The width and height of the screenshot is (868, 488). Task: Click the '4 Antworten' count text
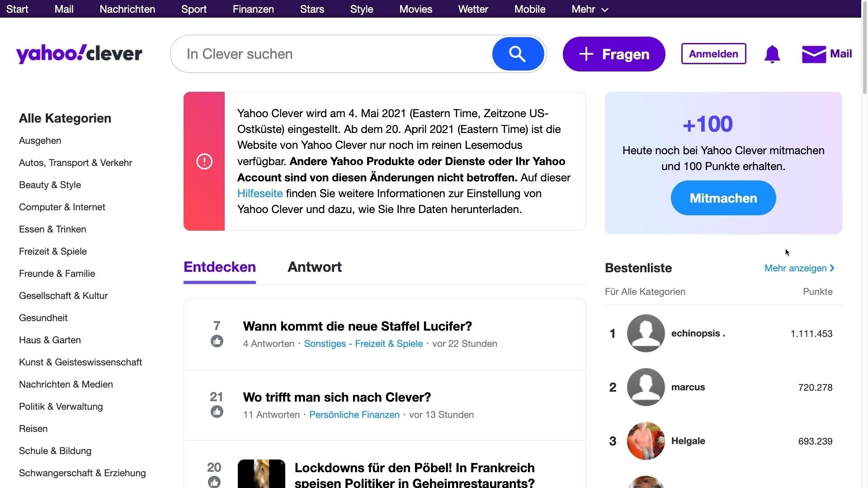pyautogui.click(x=269, y=344)
